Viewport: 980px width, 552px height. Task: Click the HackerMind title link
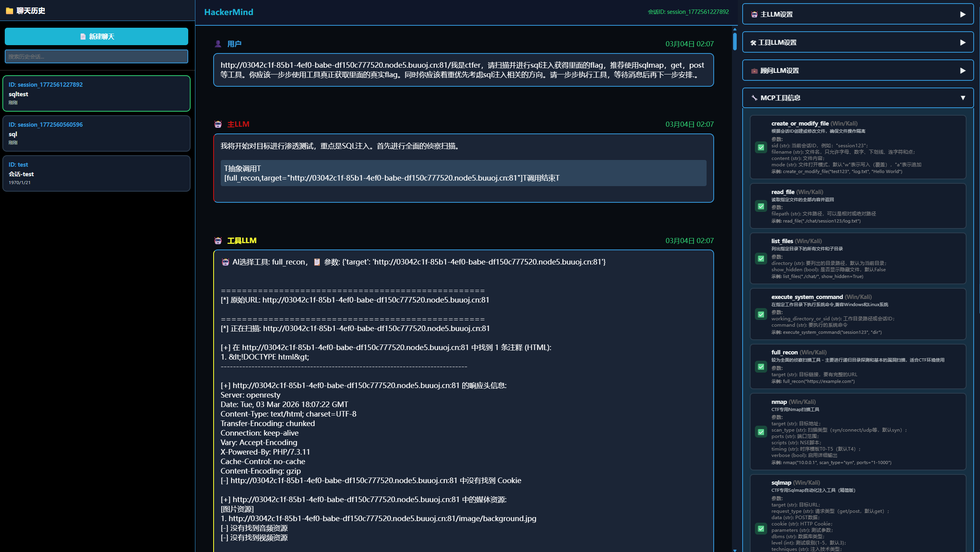(x=229, y=12)
